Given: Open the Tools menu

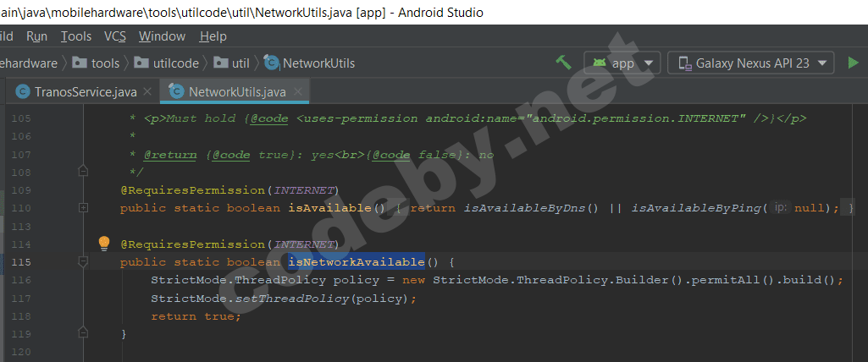Looking at the screenshot, I should (x=76, y=36).
